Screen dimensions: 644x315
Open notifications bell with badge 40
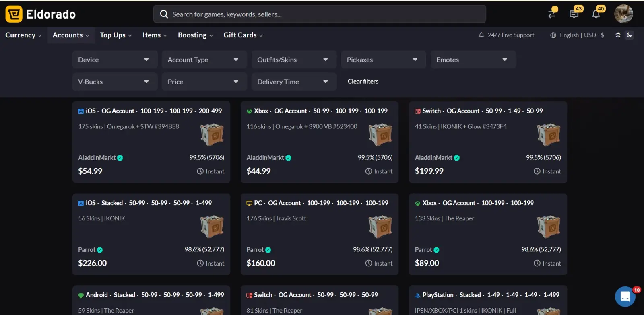pos(596,14)
